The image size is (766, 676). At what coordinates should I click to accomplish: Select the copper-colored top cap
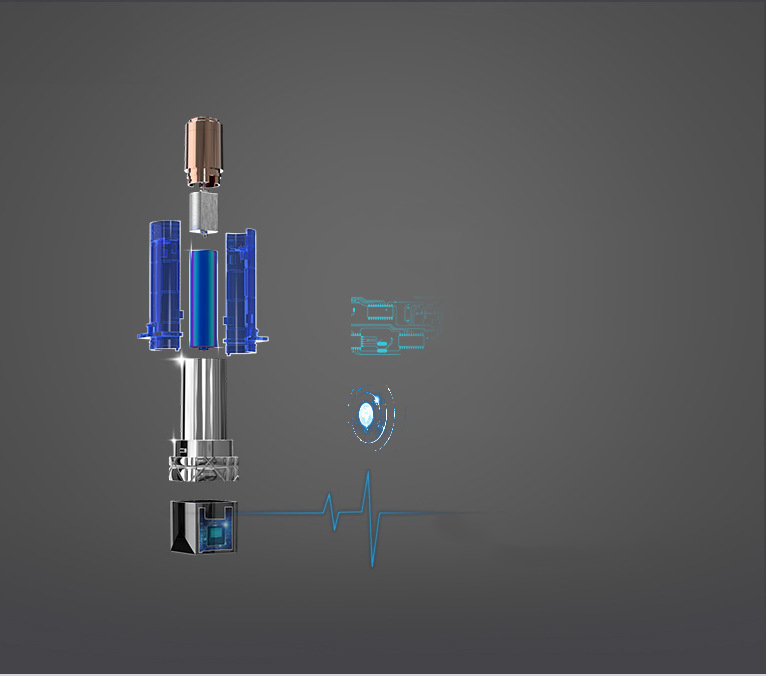(204, 150)
